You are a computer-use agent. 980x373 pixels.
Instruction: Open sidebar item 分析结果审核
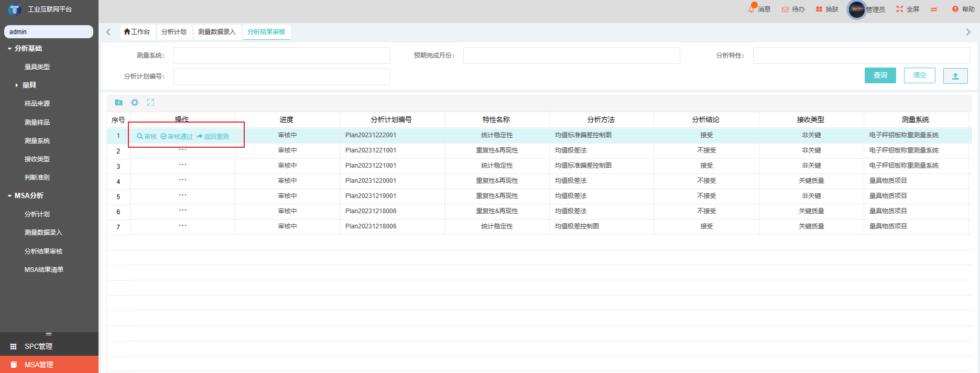coord(43,251)
